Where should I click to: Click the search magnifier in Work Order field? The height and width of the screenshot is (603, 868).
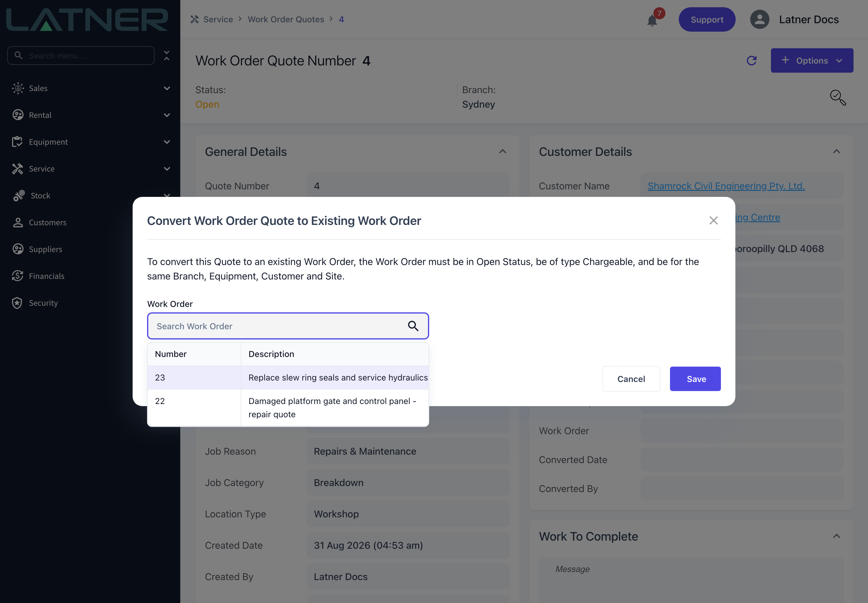coord(413,326)
